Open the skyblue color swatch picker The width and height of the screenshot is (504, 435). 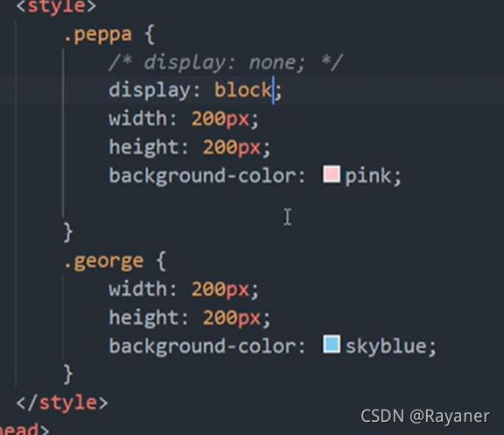pos(332,344)
